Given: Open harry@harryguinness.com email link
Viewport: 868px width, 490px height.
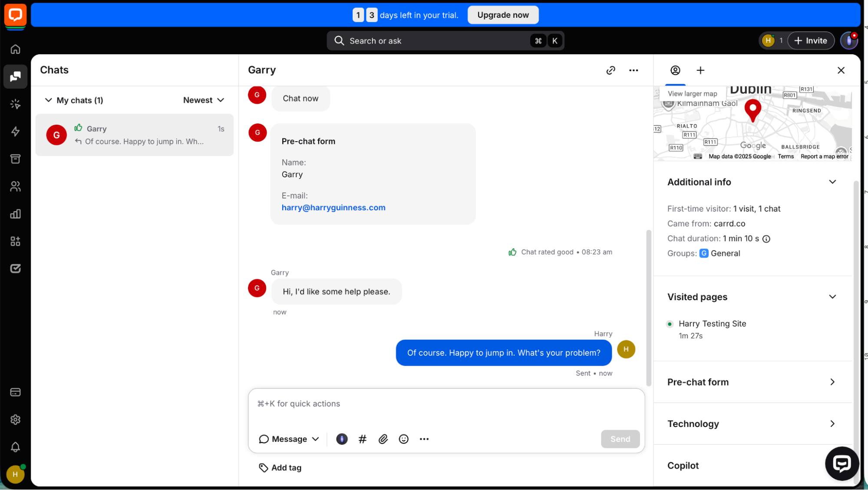Looking at the screenshot, I should (333, 207).
